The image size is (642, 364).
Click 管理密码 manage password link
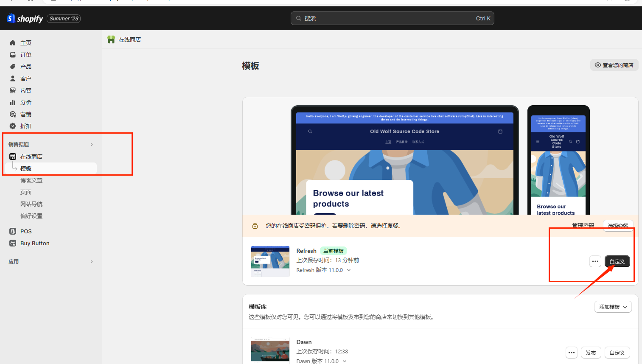583,226
